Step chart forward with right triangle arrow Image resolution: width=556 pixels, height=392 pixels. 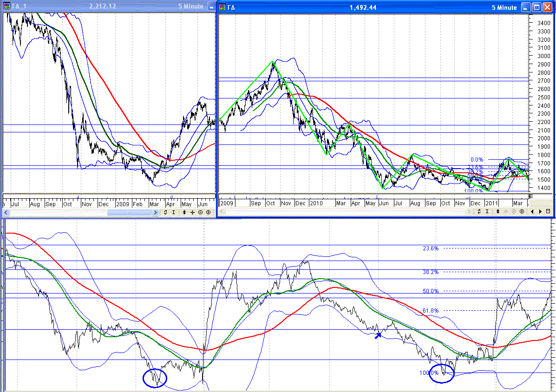[540, 211]
